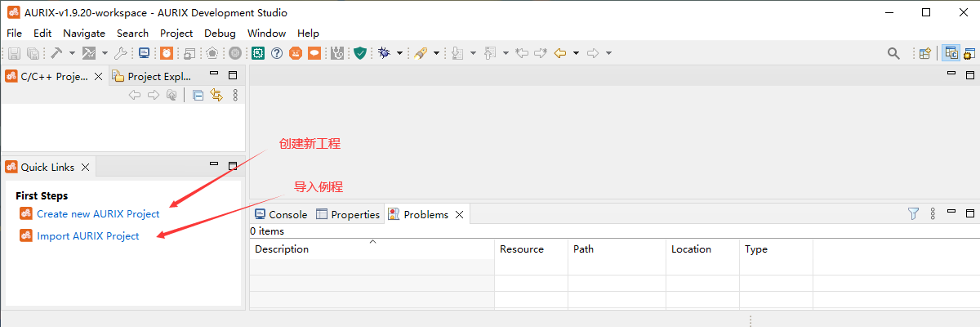
Task: Open help via question mark icon
Action: 277,53
